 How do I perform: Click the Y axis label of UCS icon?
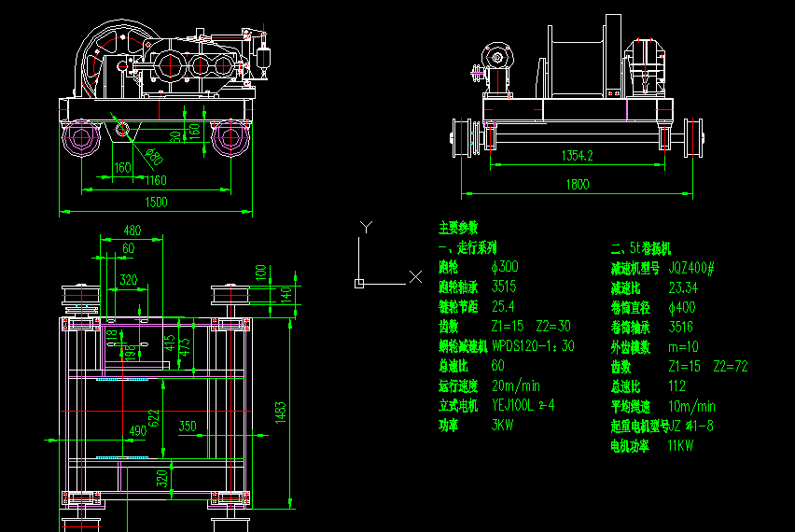pos(366,227)
